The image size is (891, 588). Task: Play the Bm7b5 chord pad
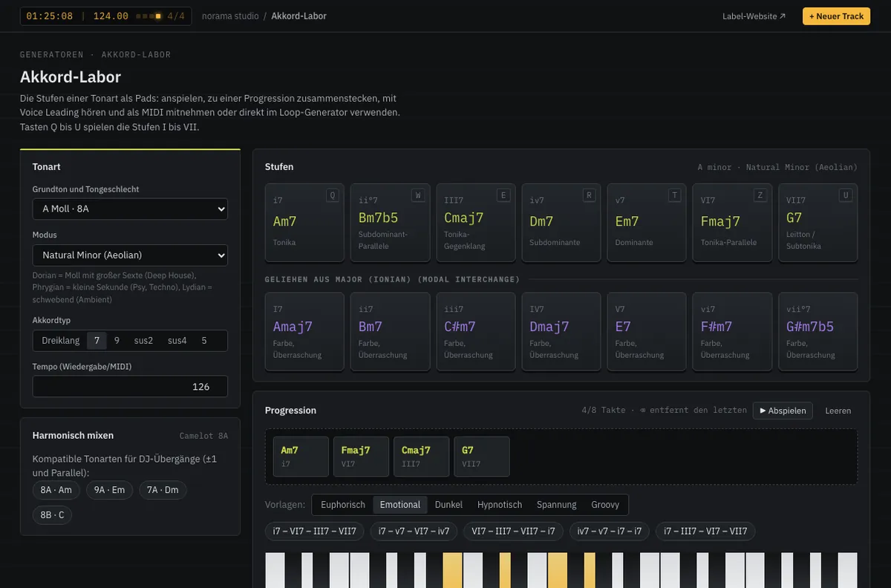point(390,223)
